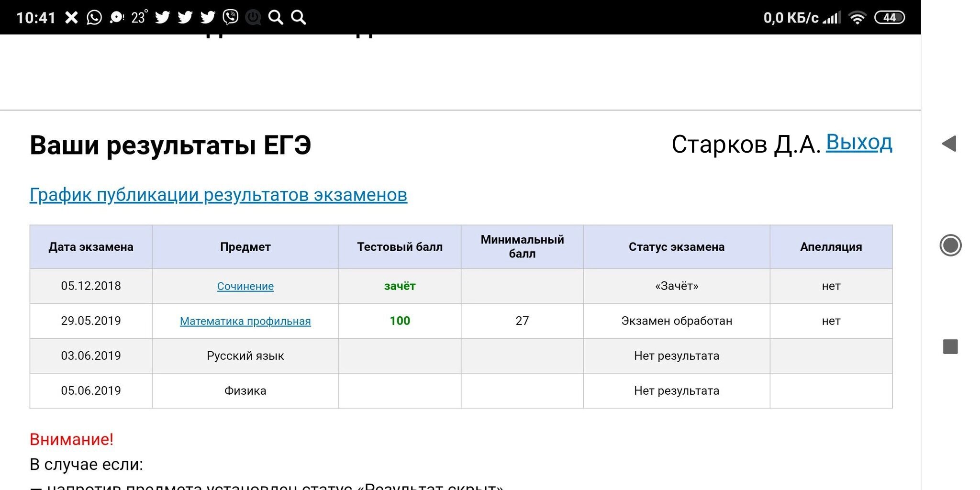The height and width of the screenshot is (490, 980).
Task: Tap the first Twitter notification icon
Action: pos(163,18)
